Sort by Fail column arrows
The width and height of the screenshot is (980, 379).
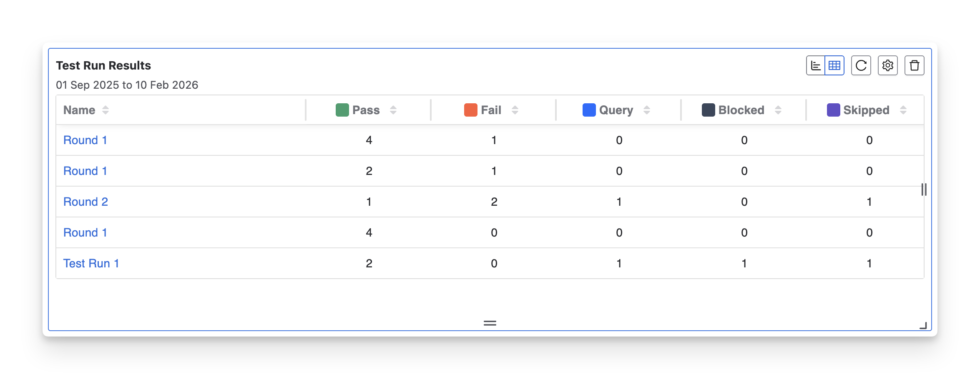pos(515,110)
